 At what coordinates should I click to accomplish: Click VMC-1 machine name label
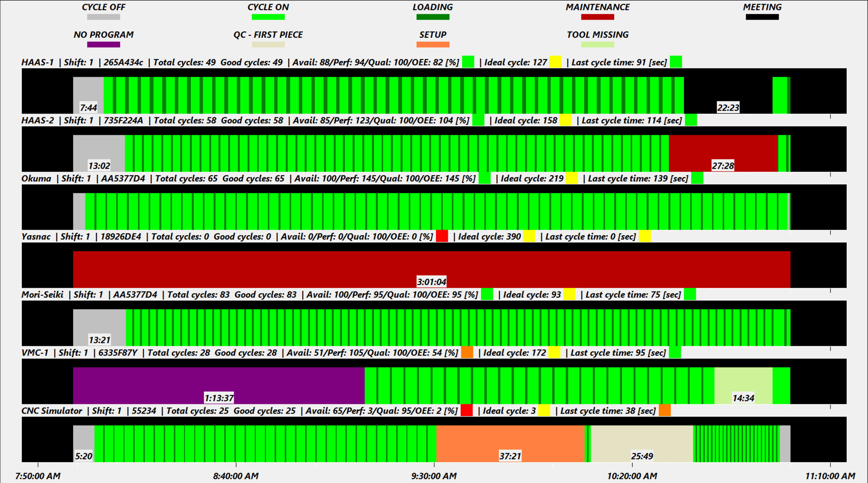click(35, 353)
